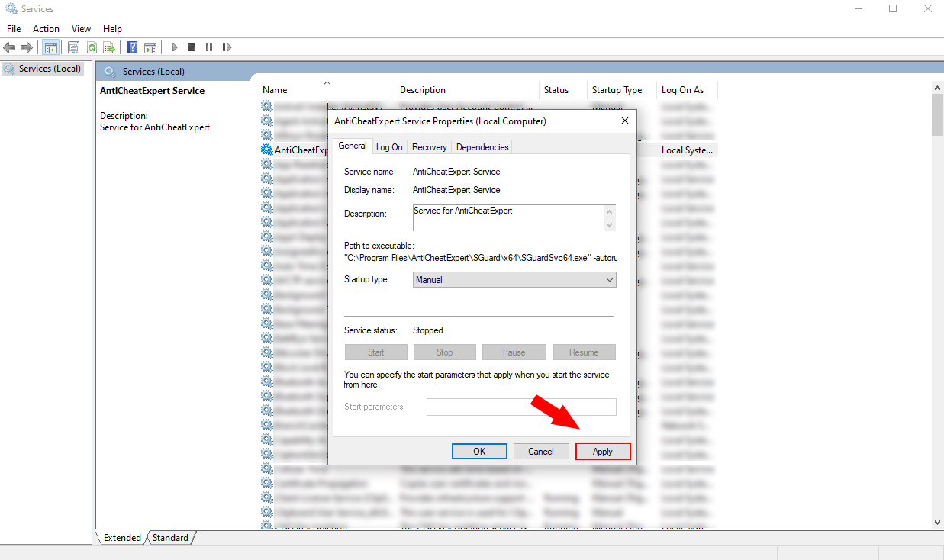Open the File menu
Viewport: 944px width, 560px height.
point(14,29)
